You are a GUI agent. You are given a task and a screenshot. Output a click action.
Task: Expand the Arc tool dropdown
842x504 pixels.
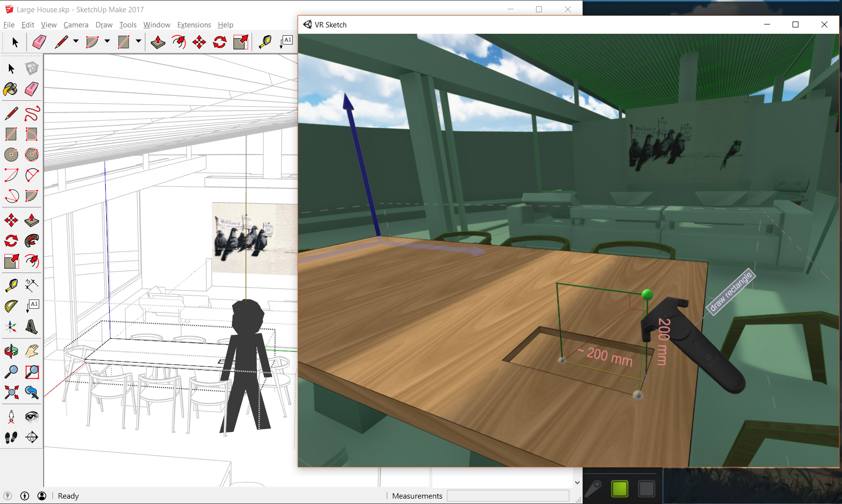click(x=107, y=42)
